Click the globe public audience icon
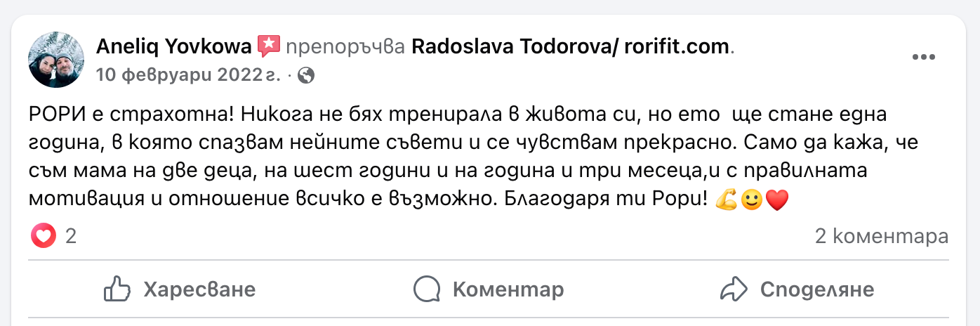980x326 pixels. (305, 75)
